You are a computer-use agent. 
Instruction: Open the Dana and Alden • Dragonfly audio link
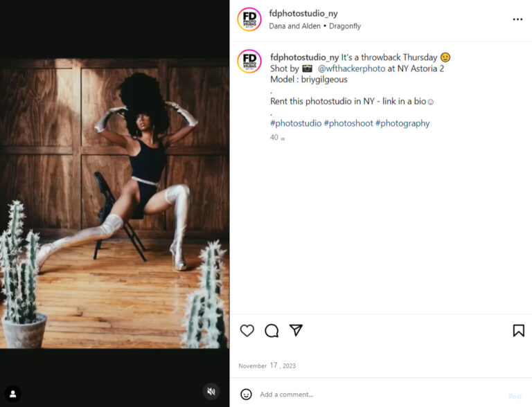tap(314, 26)
